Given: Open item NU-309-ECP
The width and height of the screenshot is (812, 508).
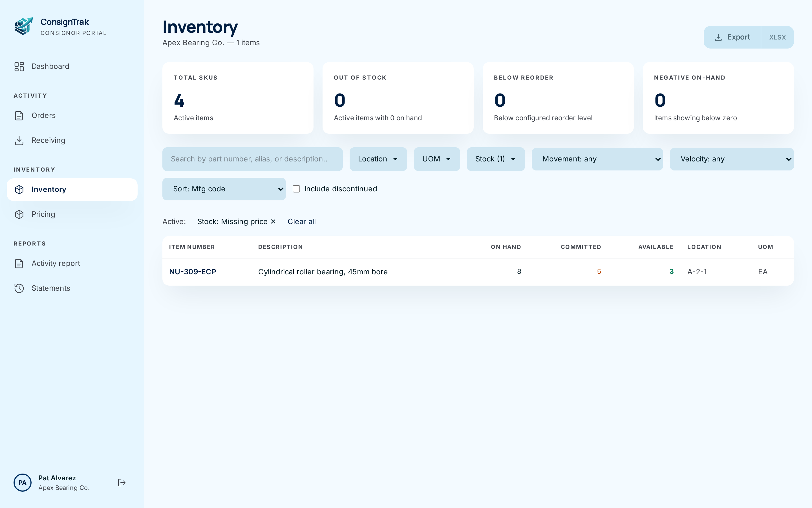Looking at the screenshot, I should (193, 272).
